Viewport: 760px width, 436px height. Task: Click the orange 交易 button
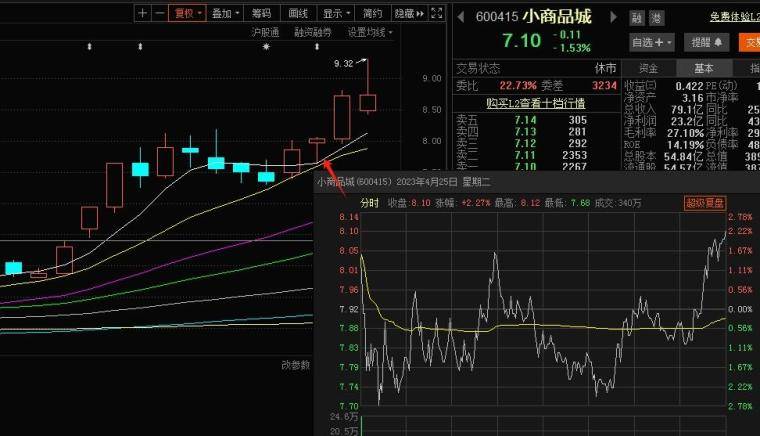click(x=750, y=43)
